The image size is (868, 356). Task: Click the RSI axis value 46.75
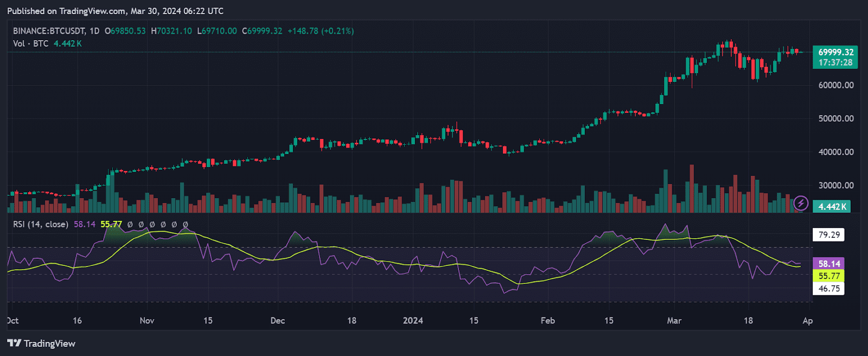pos(829,289)
